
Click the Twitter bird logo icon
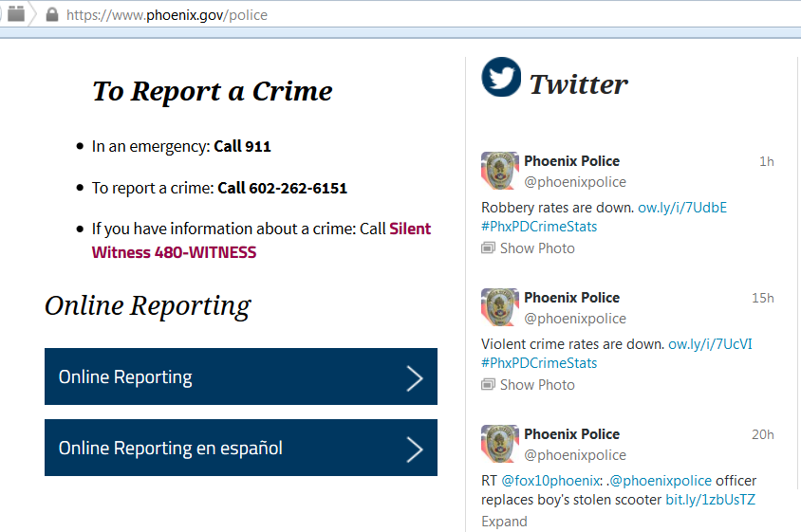click(x=501, y=78)
